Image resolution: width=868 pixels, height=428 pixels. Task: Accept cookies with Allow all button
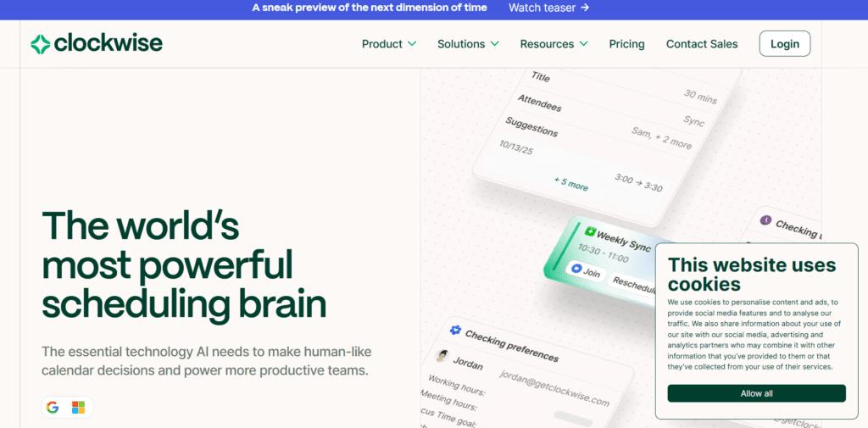756,393
